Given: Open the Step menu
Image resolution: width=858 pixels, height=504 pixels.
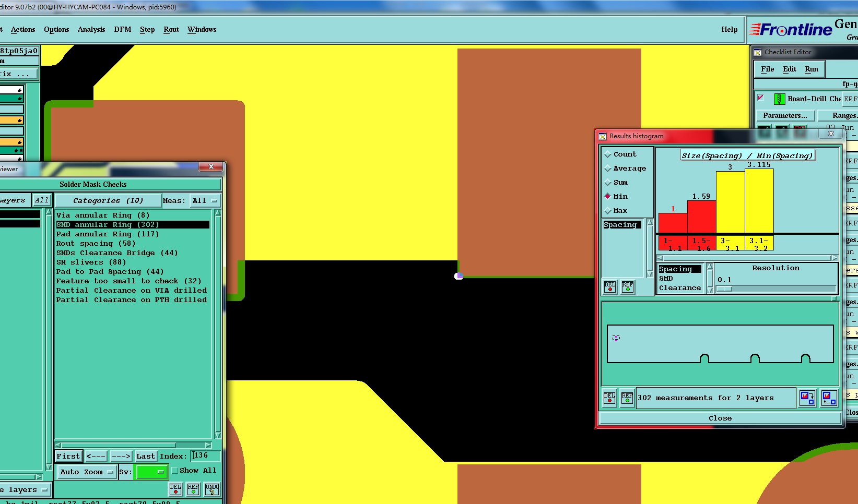Looking at the screenshot, I should [x=147, y=30].
